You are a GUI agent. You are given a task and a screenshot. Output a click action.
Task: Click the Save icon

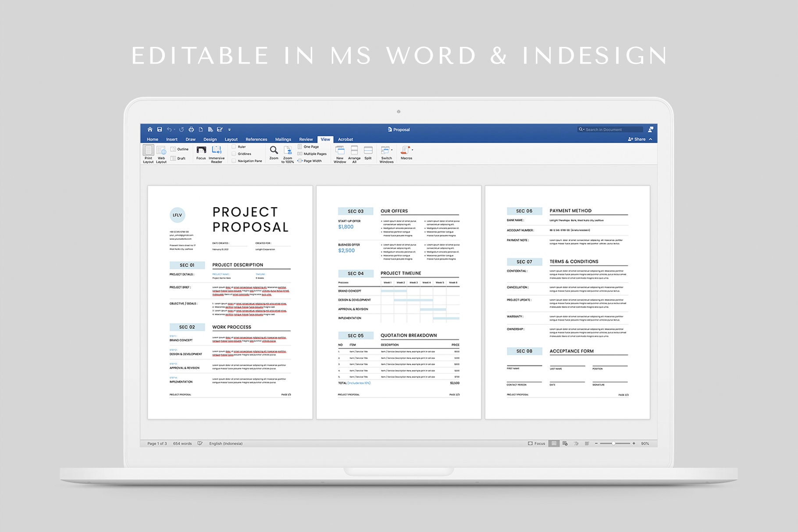[x=159, y=130]
